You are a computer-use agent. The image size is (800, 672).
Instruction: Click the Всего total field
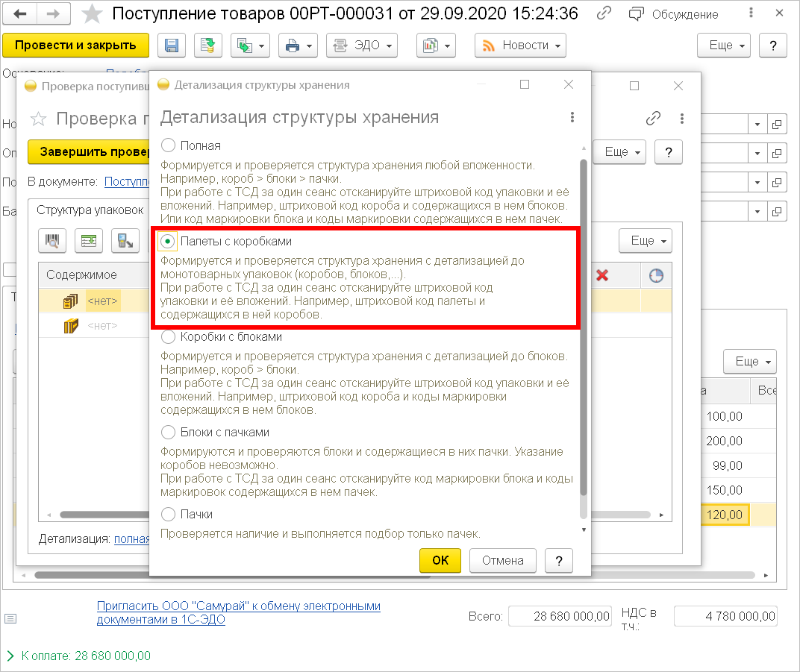(x=560, y=616)
